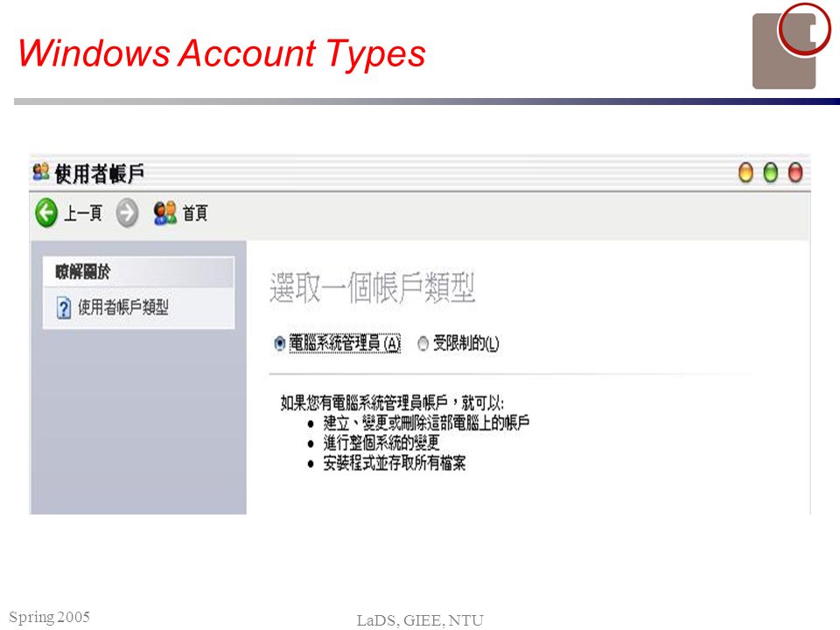Click the users home icon in toolbar
This screenshot has width=840, height=630.
pos(165,213)
